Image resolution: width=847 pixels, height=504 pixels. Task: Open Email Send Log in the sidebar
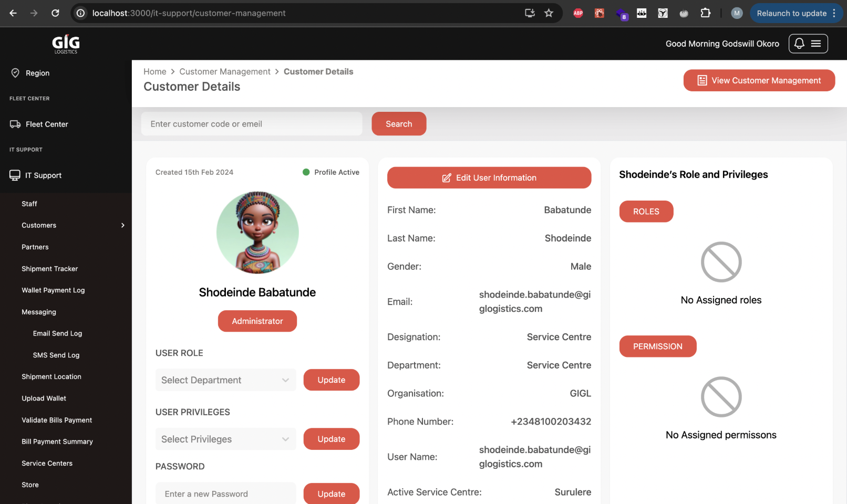[x=57, y=333]
